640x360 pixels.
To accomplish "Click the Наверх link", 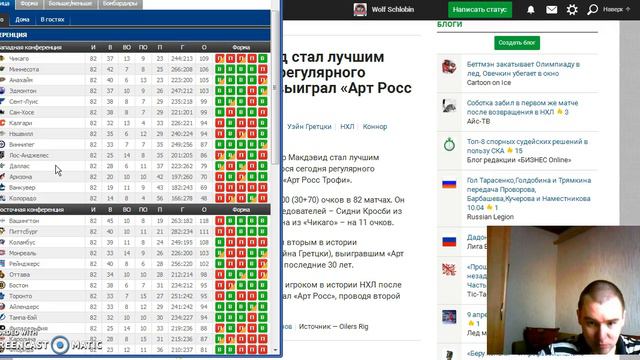I will (x=616, y=9).
